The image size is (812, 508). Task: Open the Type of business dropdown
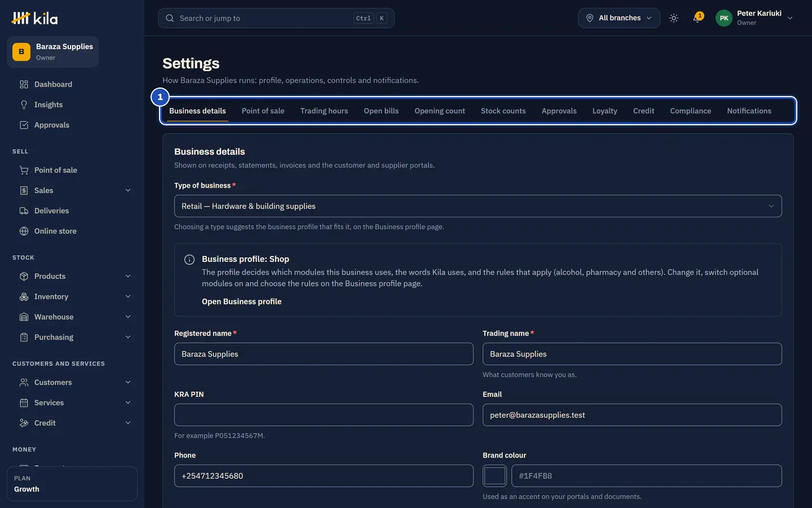pyautogui.click(x=478, y=206)
